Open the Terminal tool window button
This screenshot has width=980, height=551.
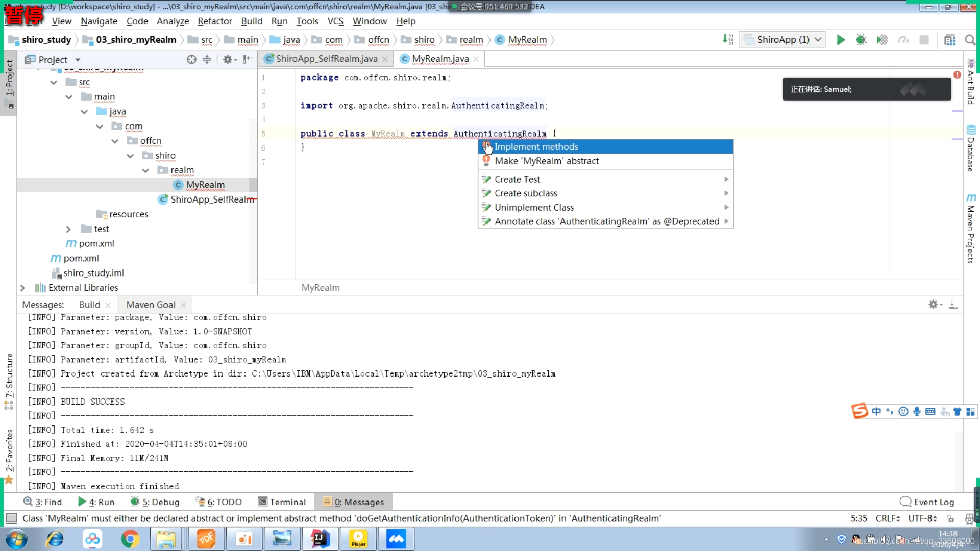(x=282, y=502)
